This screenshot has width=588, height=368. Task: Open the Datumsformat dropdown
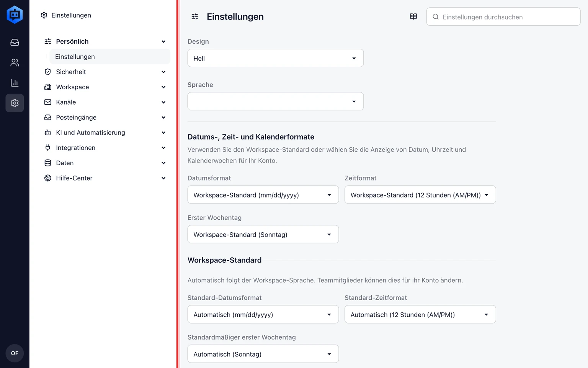click(x=263, y=195)
